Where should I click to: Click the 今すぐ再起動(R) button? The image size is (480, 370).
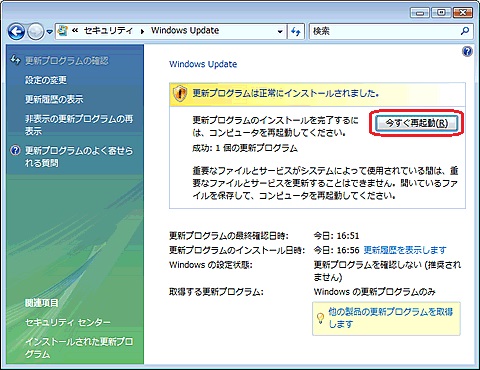click(x=416, y=123)
